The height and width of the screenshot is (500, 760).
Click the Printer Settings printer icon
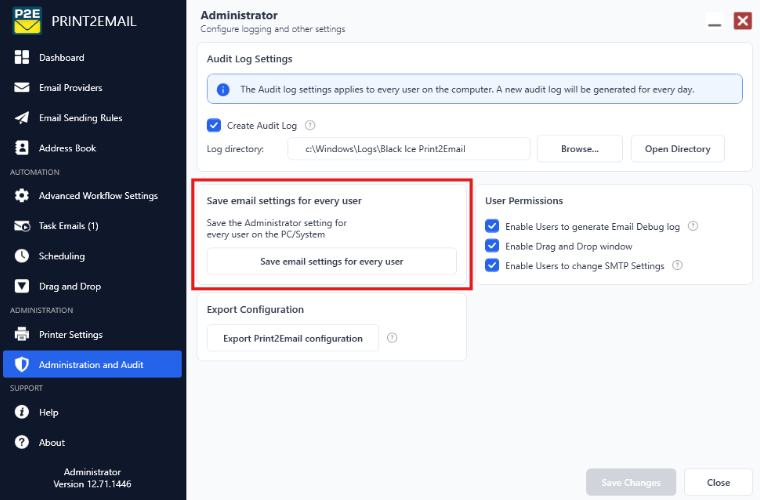click(x=22, y=334)
